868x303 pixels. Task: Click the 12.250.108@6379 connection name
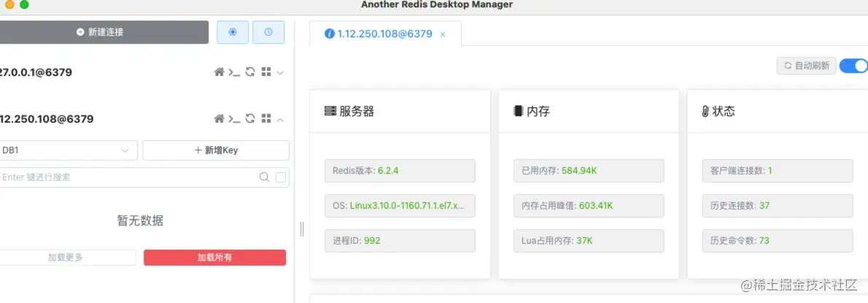pos(47,118)
